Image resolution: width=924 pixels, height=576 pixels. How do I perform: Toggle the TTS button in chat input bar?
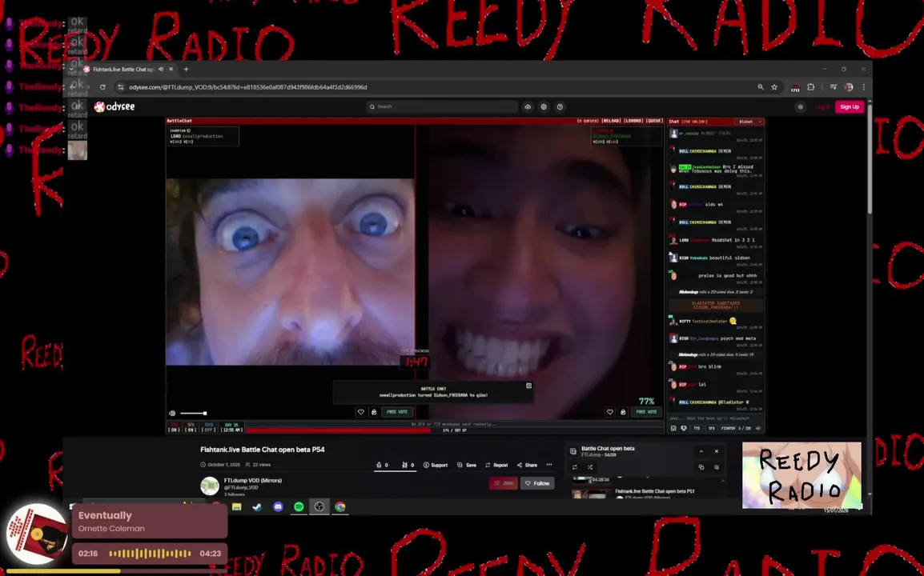(x=697, y=428)
